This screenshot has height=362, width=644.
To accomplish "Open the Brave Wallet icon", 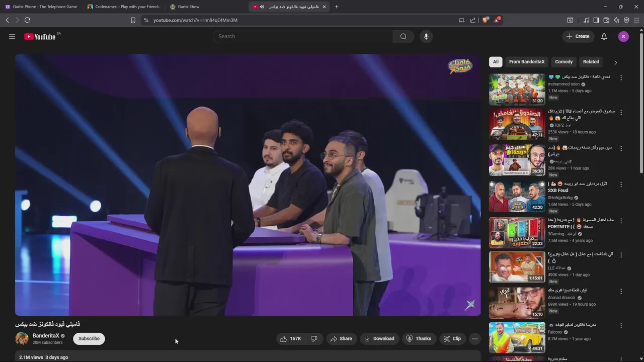I will [x=606, y=20].
